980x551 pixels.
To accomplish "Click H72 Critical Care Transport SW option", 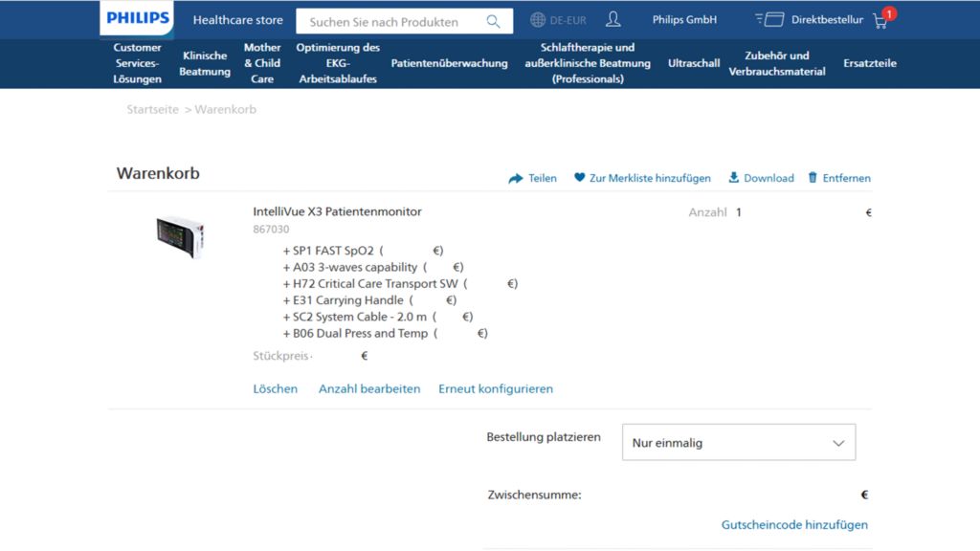I will 400,283.
